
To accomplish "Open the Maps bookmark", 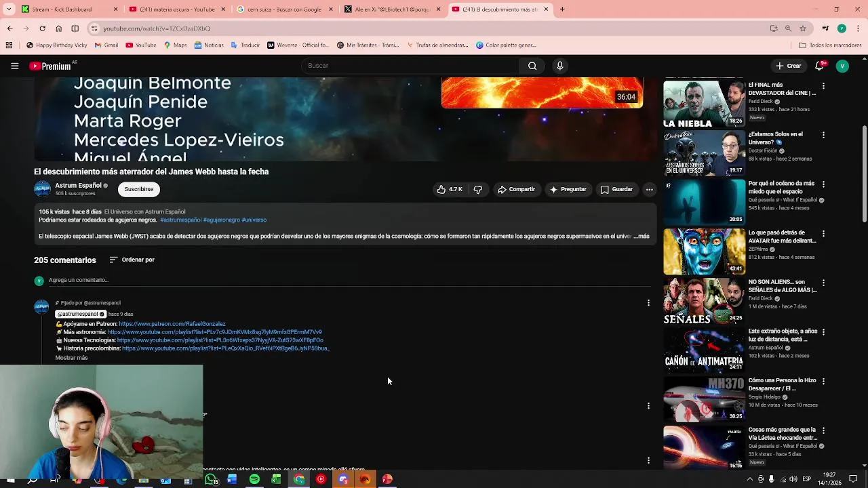I will [175, 45].
